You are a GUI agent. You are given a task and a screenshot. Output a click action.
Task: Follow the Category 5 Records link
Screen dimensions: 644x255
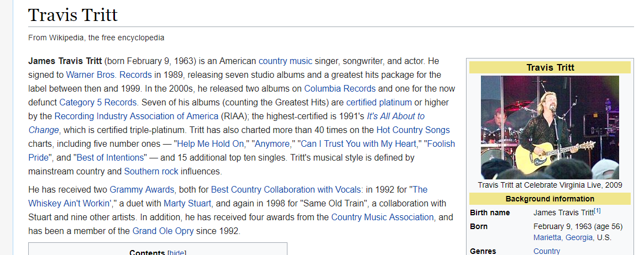(99, 102)
